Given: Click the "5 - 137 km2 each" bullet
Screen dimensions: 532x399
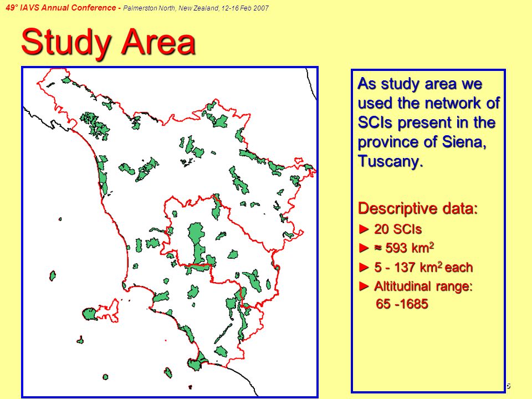Looking at the screenshot, I should pos(416,267).
